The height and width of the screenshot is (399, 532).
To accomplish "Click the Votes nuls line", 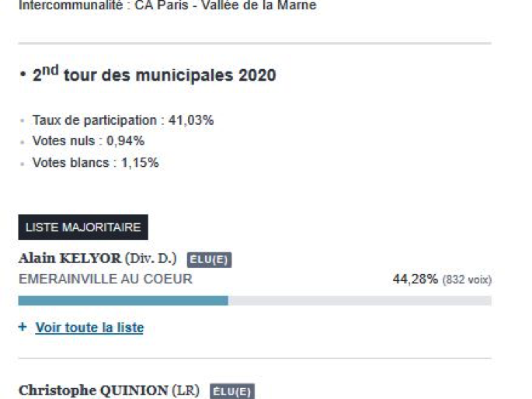I will click(x=88, y=141).
